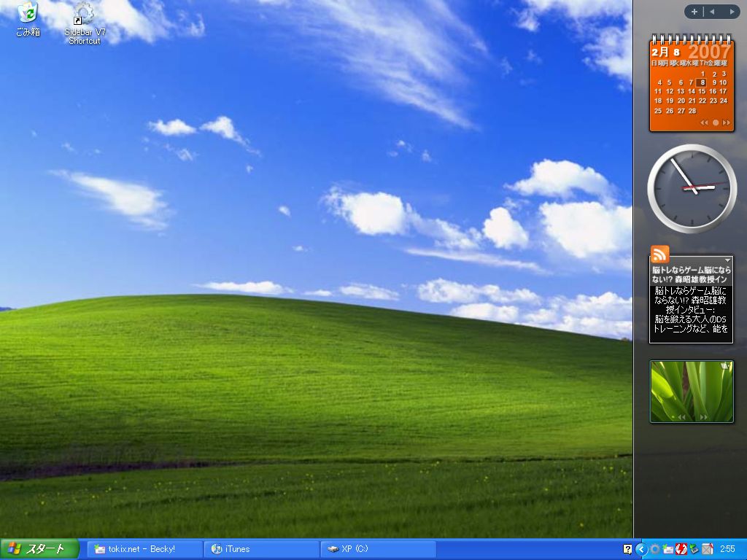The image size is (747, 560).
Task: Click the grey envelope tray icon
Action: coord(708,549)
